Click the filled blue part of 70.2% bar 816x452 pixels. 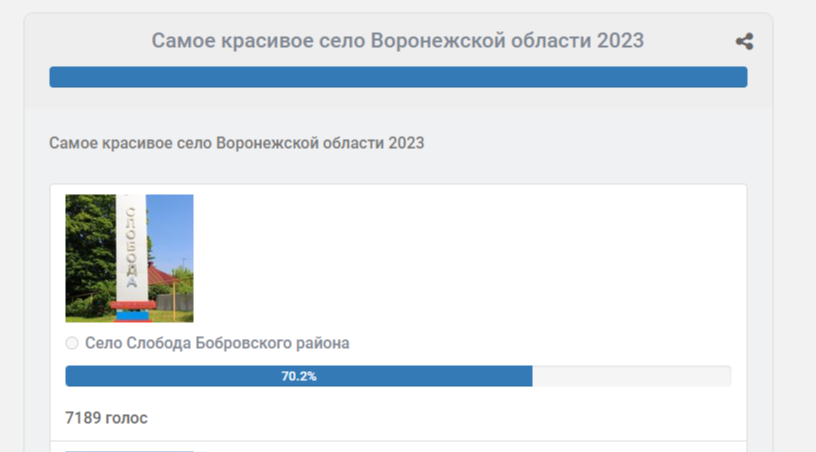point(299,376)
